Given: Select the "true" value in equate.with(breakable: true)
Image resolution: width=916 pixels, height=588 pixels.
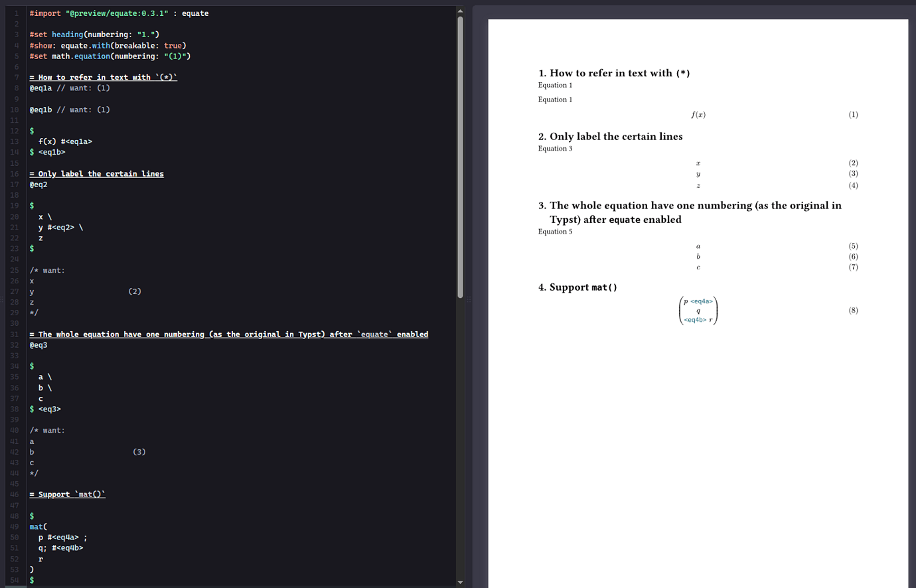Looking at the screenshot, I should (x=171, y=45).
